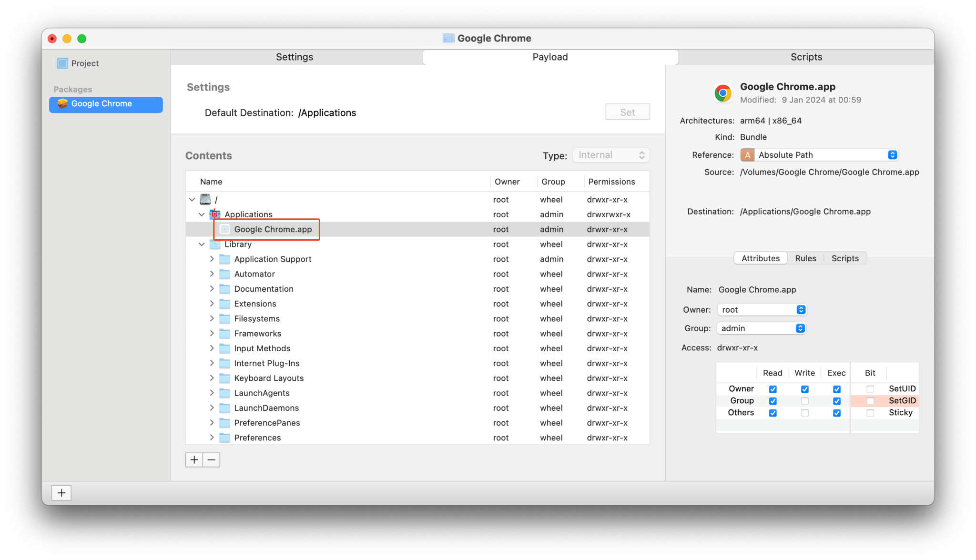Open the Reference Absolute Path dropdown

click(819, 155)
